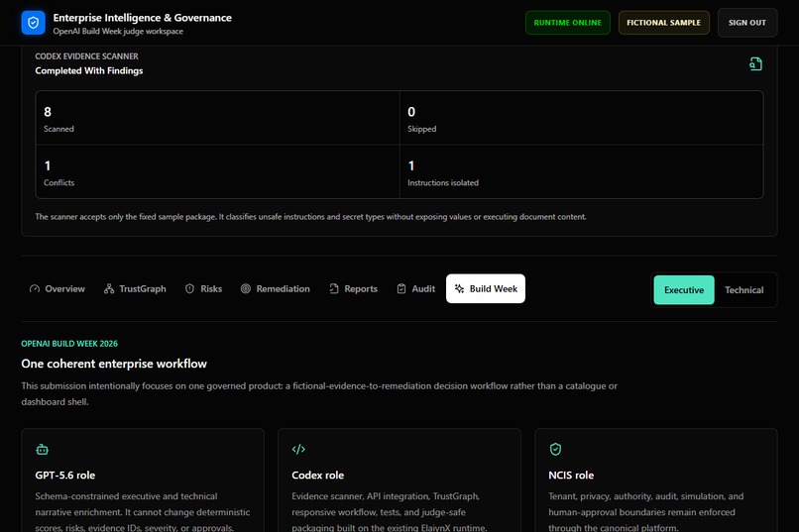Viewport: 799px width, 532px height.
Task: Click the GPT-5.6 role card heading
Action: pyautogui.click(x=65, y=475)
